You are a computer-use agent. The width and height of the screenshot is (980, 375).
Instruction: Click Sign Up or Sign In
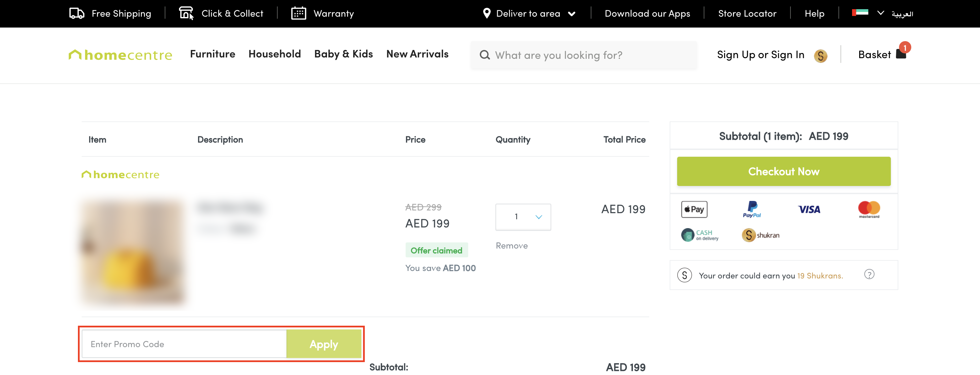(x=761, y=55)
